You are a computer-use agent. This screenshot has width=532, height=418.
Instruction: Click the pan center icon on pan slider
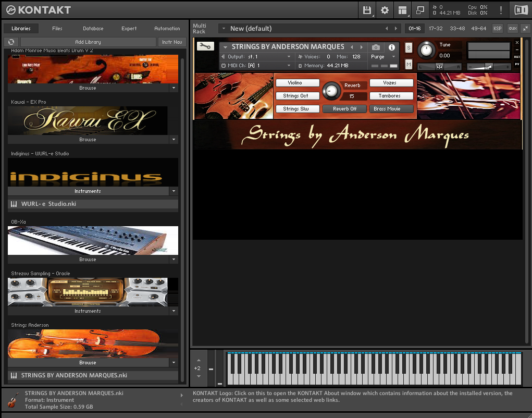(x=439, y=67)
